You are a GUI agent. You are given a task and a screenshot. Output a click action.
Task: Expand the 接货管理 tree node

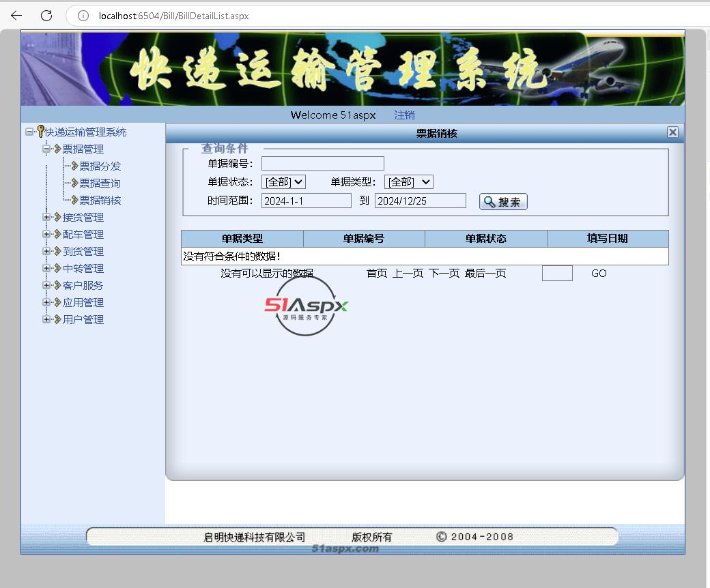pos(46,217)
